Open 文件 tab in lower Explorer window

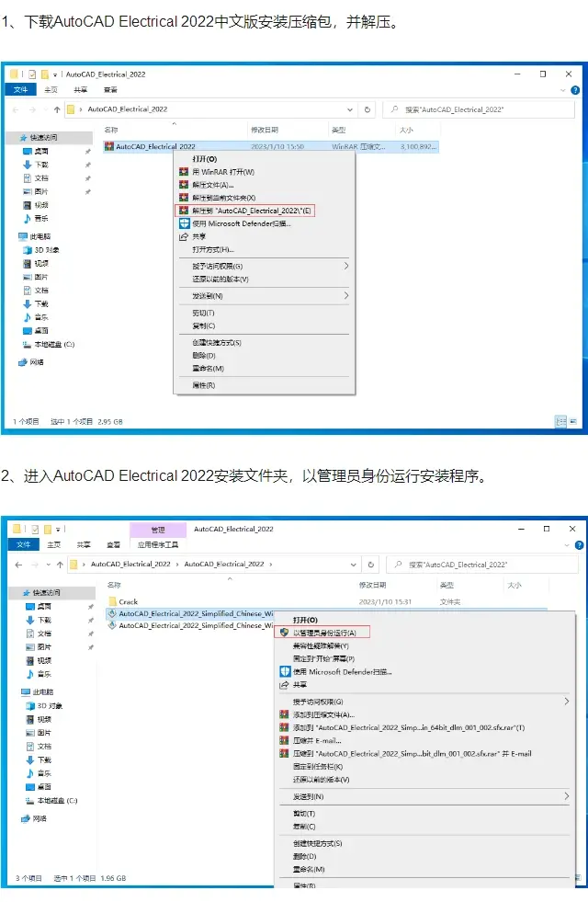point(24,544)
